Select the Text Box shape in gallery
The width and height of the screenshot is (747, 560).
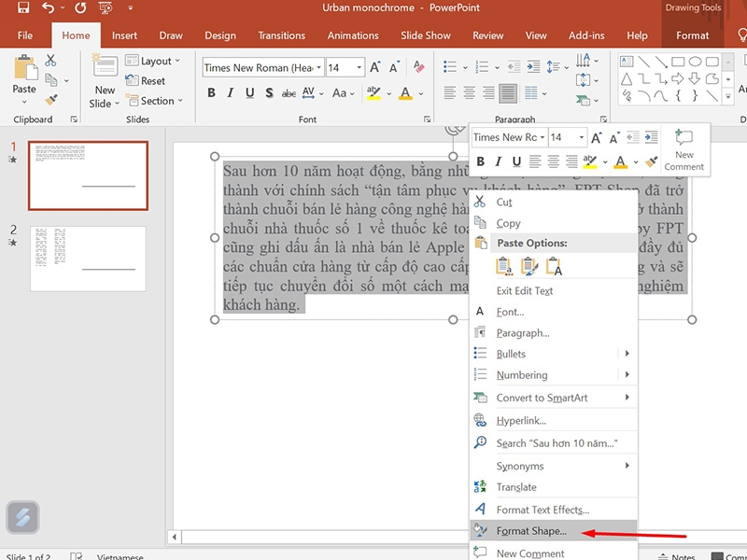click(x=627, y=62)
